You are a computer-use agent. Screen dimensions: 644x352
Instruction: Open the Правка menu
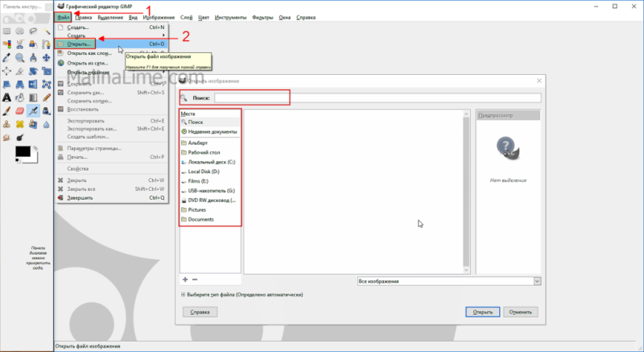(x=84, y=17)
